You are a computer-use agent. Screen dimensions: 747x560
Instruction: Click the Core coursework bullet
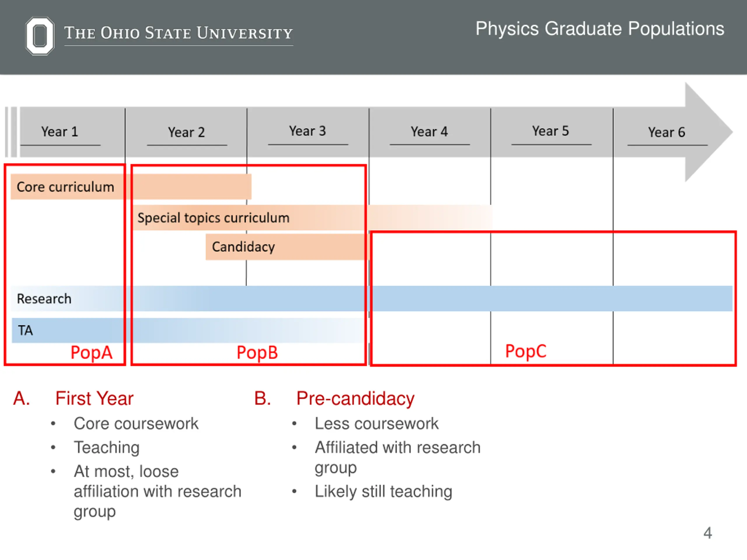(x=136, y=423)
